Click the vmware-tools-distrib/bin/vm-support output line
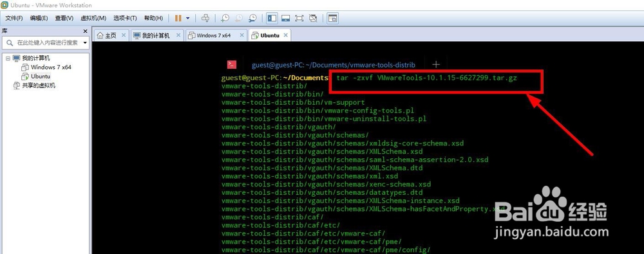 tap(293, 102)
